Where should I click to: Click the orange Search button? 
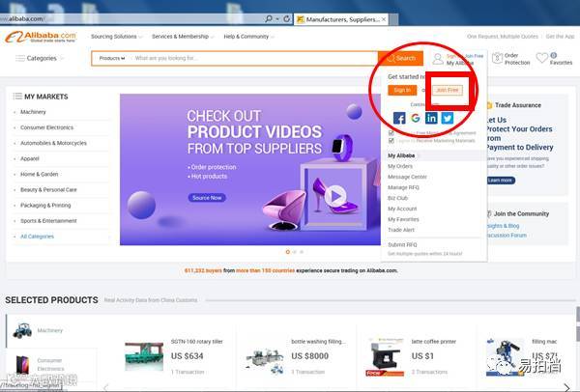(x=401, y=58)
